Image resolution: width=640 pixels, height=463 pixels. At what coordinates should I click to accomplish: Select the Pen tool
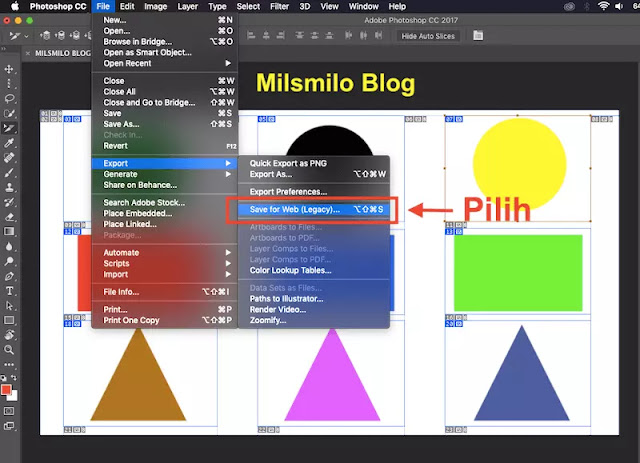tap(9, 276)
